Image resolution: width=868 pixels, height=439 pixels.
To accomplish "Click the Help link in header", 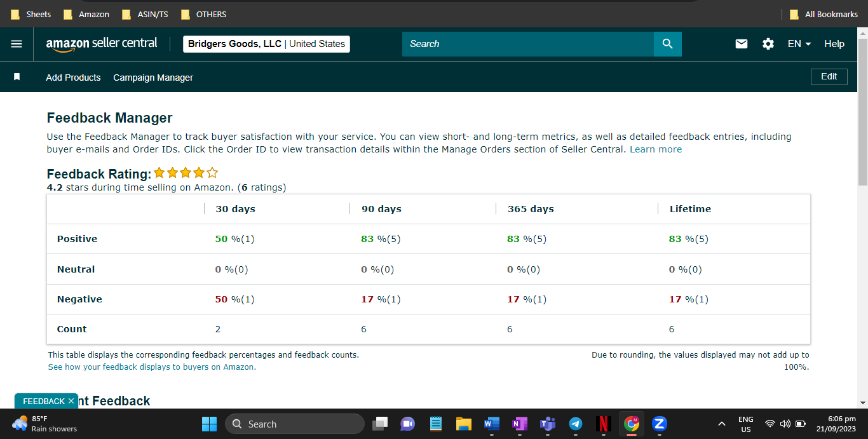I will point(834,44).
